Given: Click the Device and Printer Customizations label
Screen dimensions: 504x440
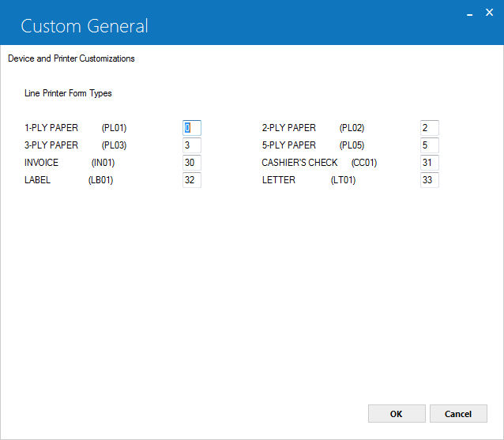Looking at the screenshot, I should point(71,58).
